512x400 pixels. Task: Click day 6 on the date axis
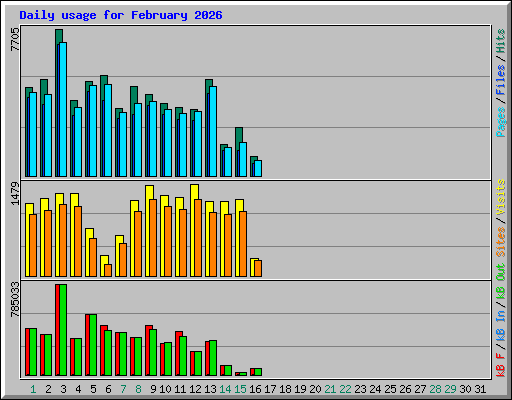[108, 389]
